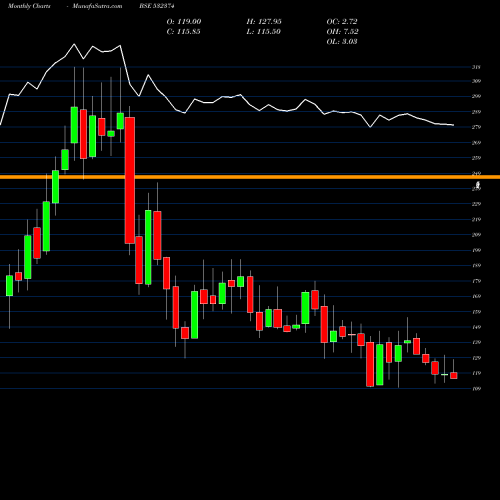
Task: Click the 229 price axis label
Action: click(476, 204)
